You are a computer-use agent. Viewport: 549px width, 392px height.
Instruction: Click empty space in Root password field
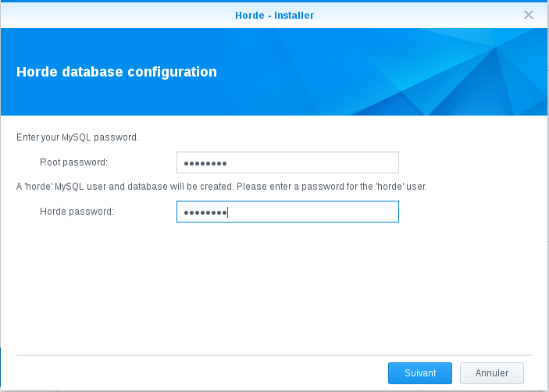coord(328,162)
